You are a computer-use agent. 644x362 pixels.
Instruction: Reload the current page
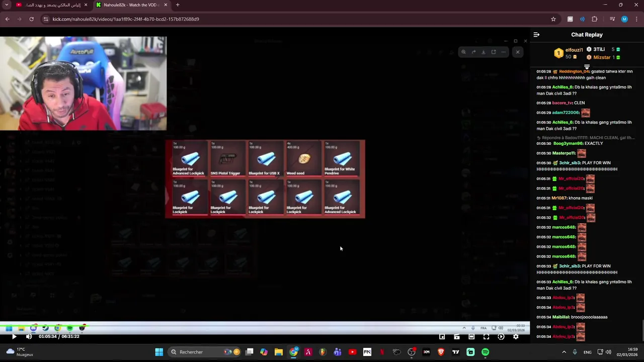click(31, 19)
